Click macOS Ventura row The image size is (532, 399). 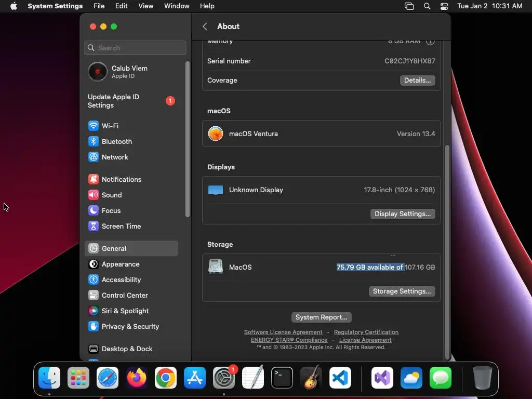[x=321, y=134]
